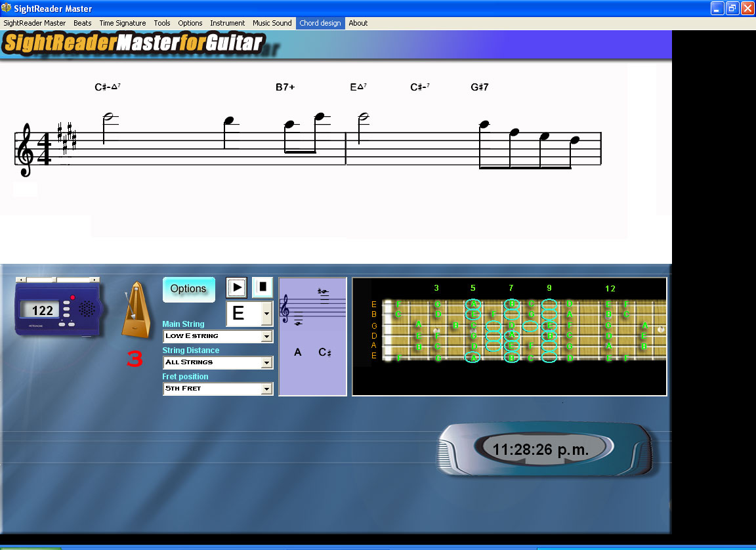Viewport: 756px width, 550px height.
Task: Click circled B on high E string, fret 7
Action: pos(512,304)
